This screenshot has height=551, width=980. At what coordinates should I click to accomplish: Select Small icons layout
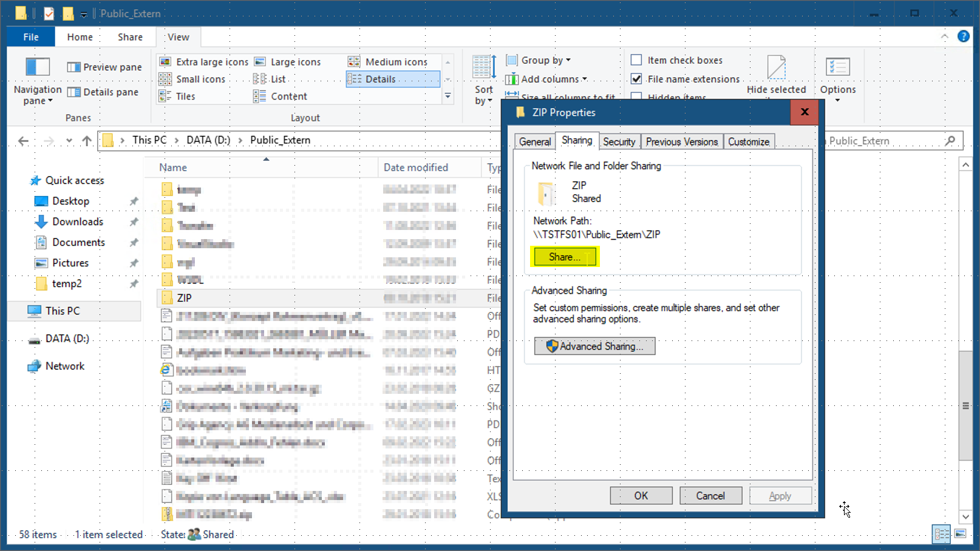point(192,79)
